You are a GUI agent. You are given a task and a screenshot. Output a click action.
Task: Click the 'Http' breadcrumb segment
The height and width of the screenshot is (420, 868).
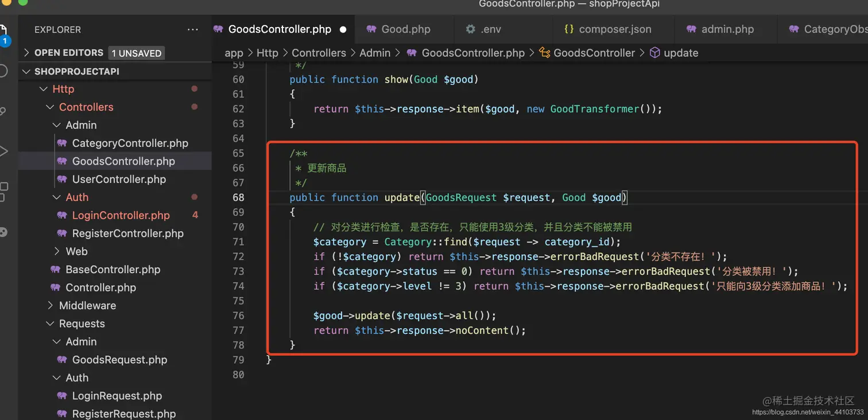(x=268, y=53)
